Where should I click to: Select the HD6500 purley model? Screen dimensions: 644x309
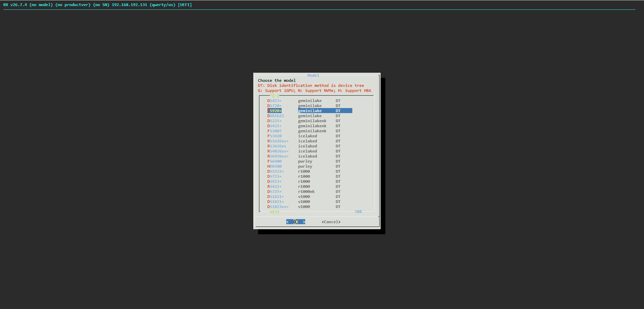coord(310,166)
